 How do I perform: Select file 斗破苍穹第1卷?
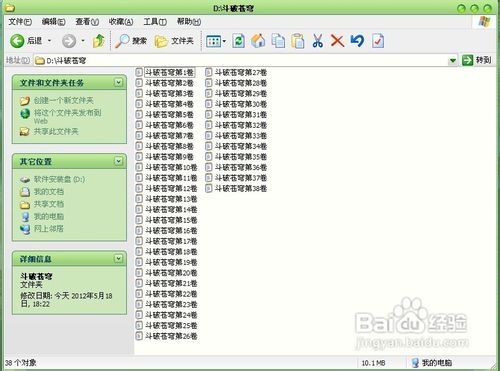(169, 72)
